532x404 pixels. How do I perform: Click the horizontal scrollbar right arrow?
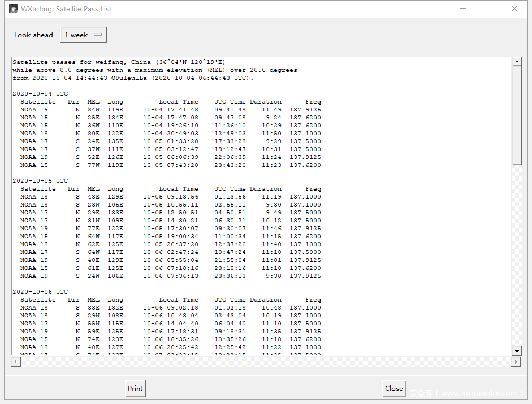tap(516, 361)
